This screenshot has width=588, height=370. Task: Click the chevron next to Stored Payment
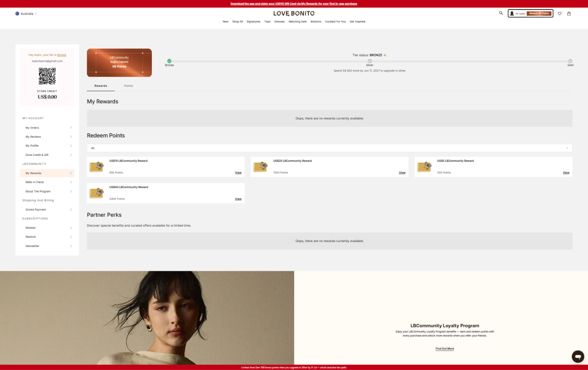(x=71, y=210)
